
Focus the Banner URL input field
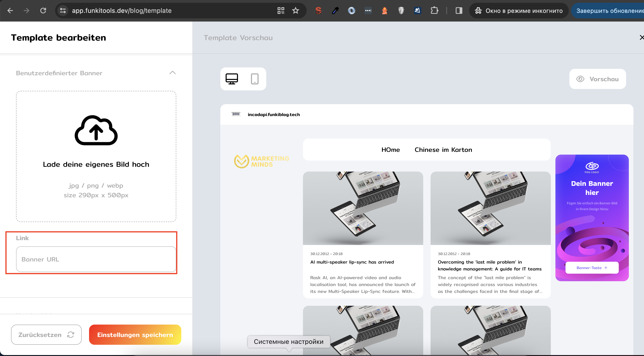(x=96, y=259)
